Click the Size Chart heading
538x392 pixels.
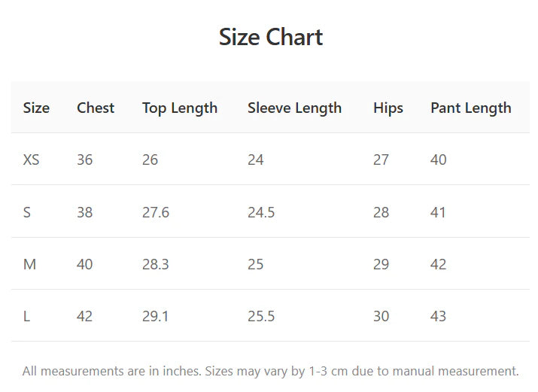tap(271, 37)
